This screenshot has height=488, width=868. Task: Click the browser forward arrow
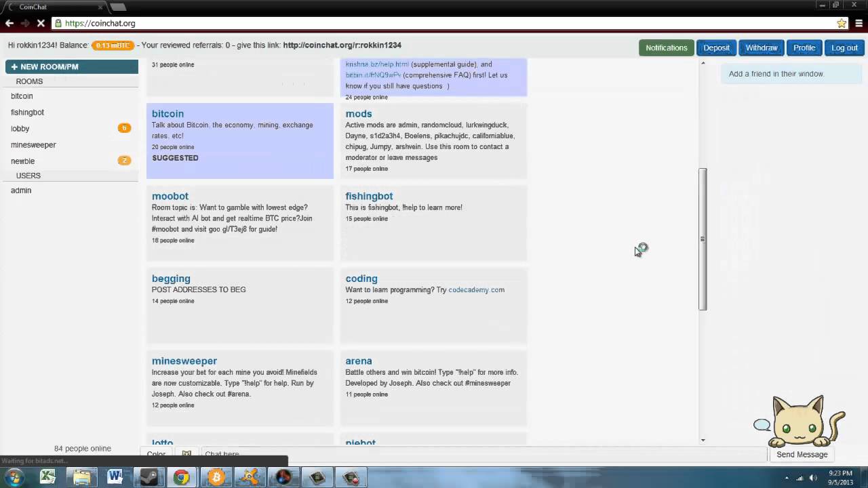[25, 23]
